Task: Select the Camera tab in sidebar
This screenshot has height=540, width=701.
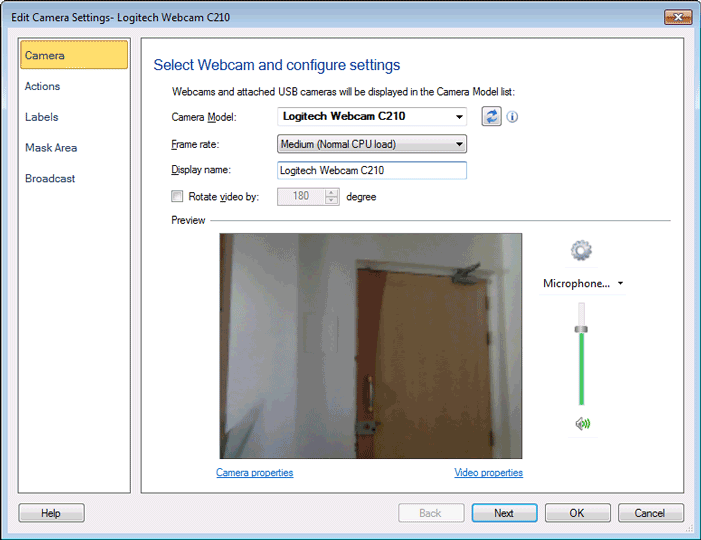Action: (74, 55)
